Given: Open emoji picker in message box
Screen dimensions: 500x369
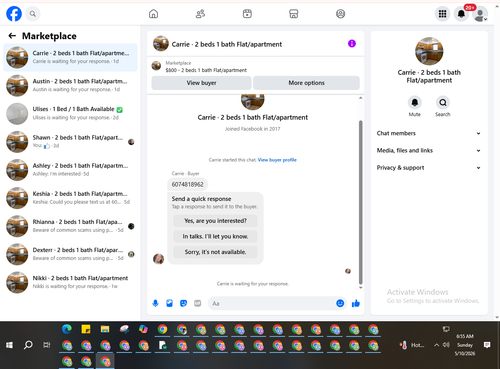Looking at the screenshot, I should [x=340, y=303].
